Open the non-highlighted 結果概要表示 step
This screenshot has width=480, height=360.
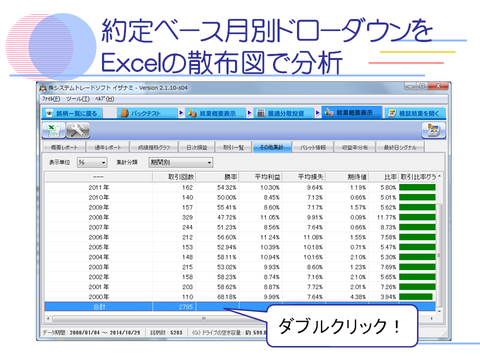[215, 113]
